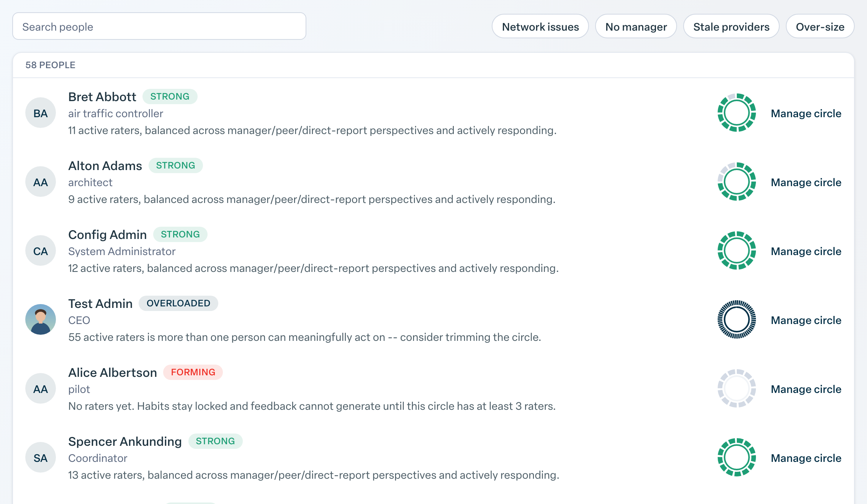The width and height of the screenshot is (867, 504).
Task: Click Spencer Ankunding's rater circle icon
Action: click(736, 457)
